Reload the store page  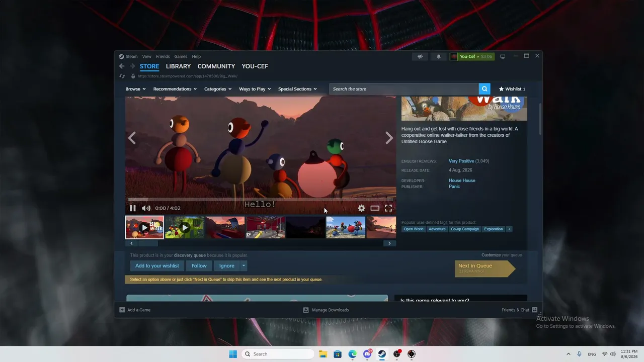click(122, 76)
